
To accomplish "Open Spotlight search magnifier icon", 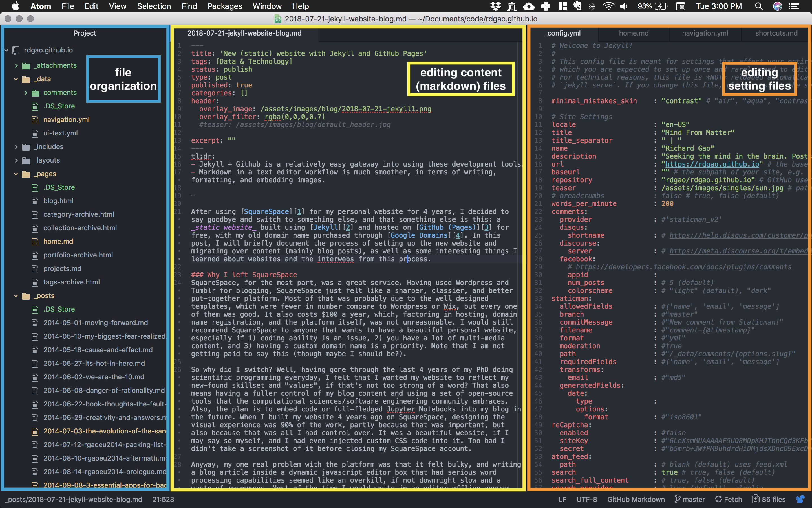I will click(x=759, y=6).
